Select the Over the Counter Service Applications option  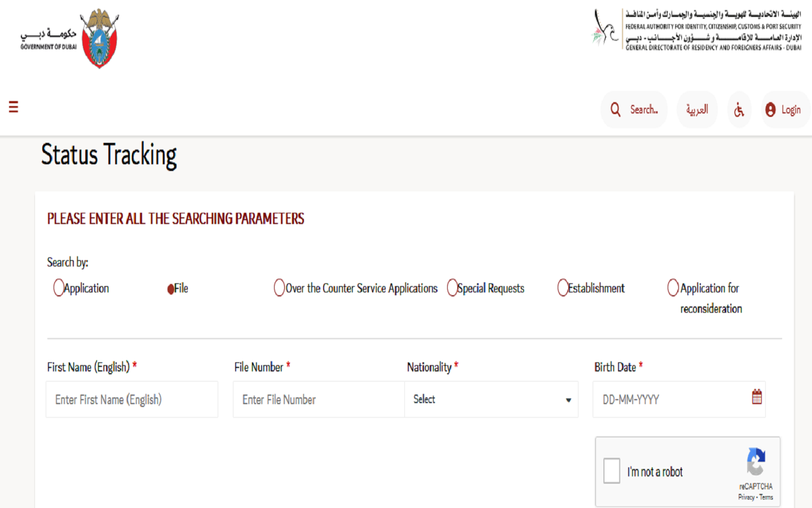click(279, 288)
